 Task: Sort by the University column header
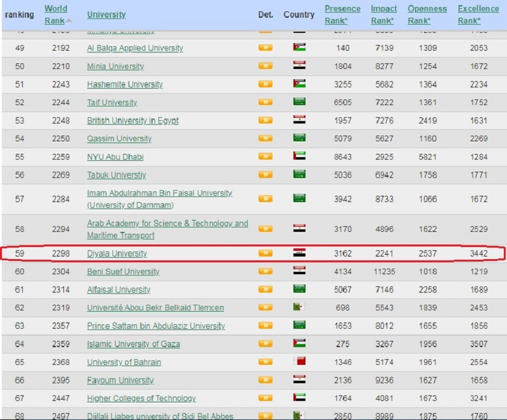(x=106, y=15)
